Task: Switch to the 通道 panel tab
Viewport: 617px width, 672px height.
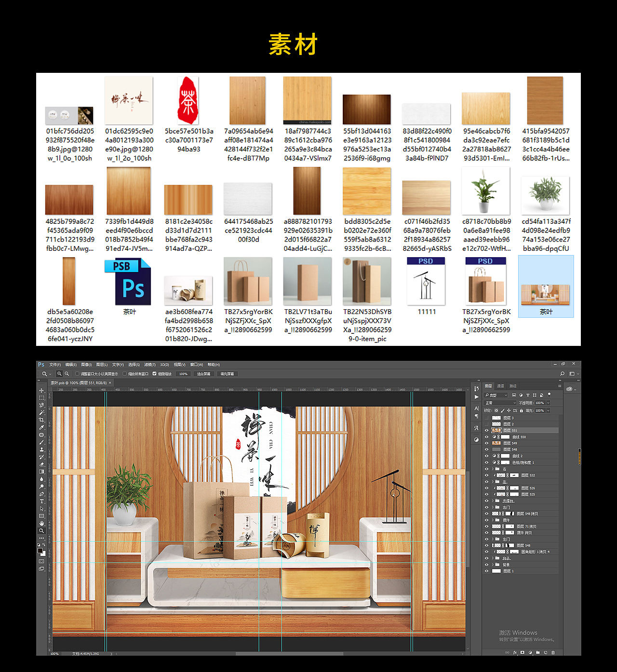Action: 500,386
